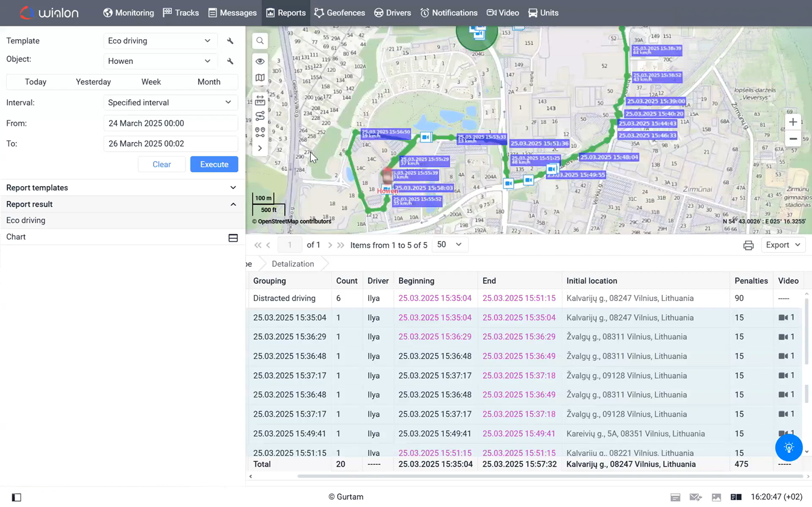812x507 pixels.
Task: Go to the last results page
Action: pyautogui.click(x=341, y=245)
